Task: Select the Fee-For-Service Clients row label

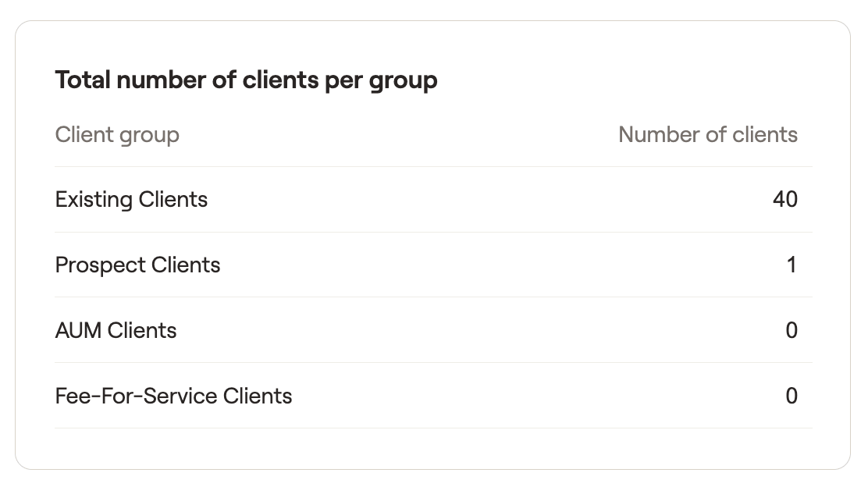Action: [173, 396]
